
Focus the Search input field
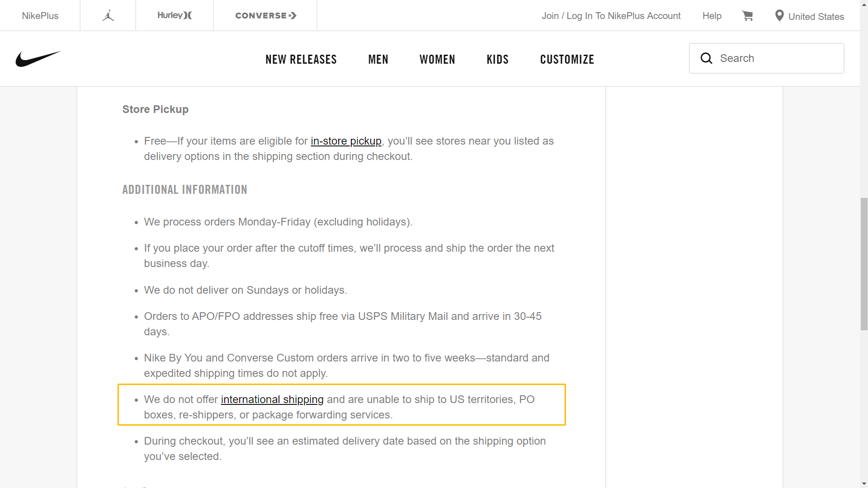766,58
